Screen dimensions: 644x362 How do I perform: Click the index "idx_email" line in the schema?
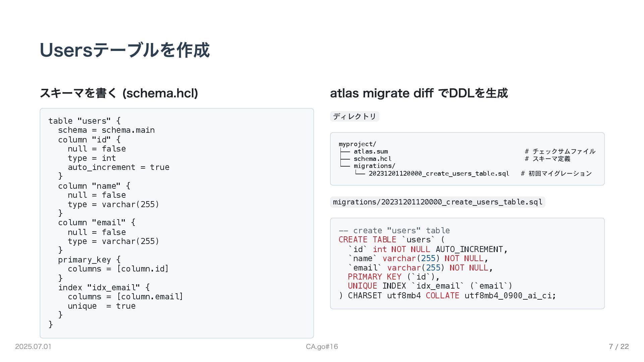click(x=104, y=288)
